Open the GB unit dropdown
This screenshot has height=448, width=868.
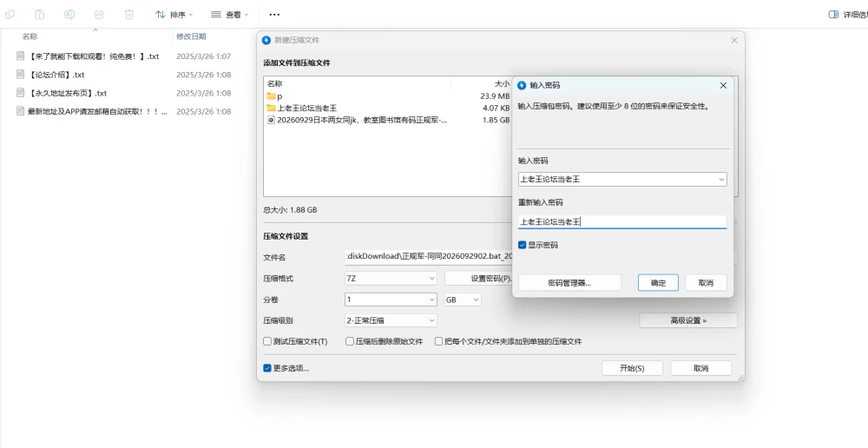click(x=463, y=300)
